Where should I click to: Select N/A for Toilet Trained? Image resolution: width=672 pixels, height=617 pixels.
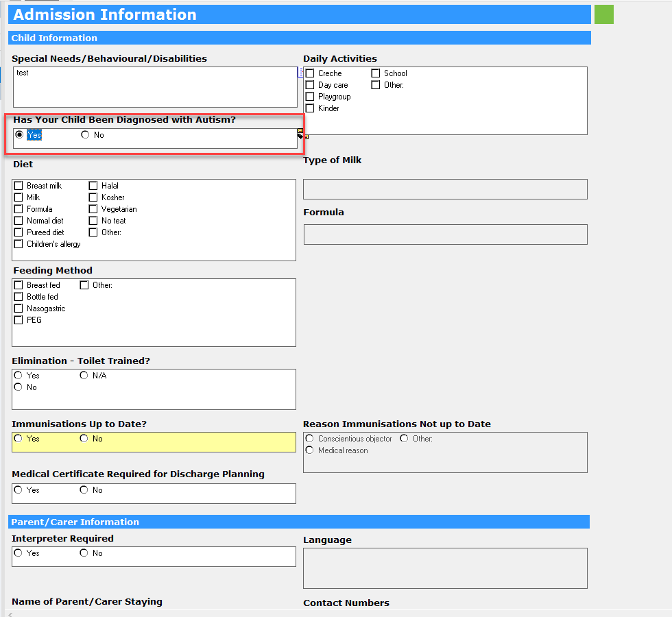tap(84, 376)
